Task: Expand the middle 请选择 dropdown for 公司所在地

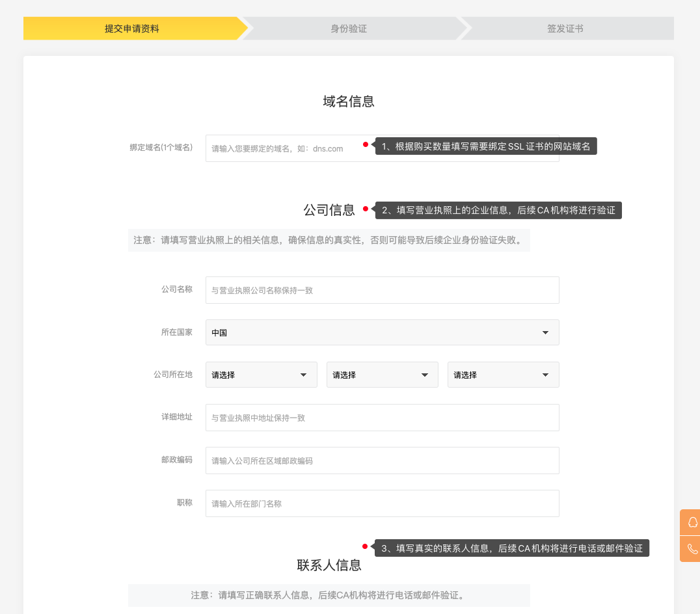Action: [x=382, y=375]
